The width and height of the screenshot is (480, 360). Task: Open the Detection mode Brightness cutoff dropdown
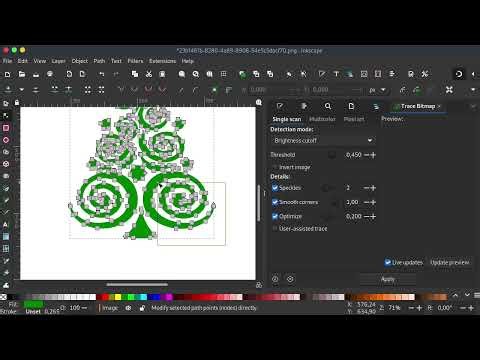coord(323,140)
